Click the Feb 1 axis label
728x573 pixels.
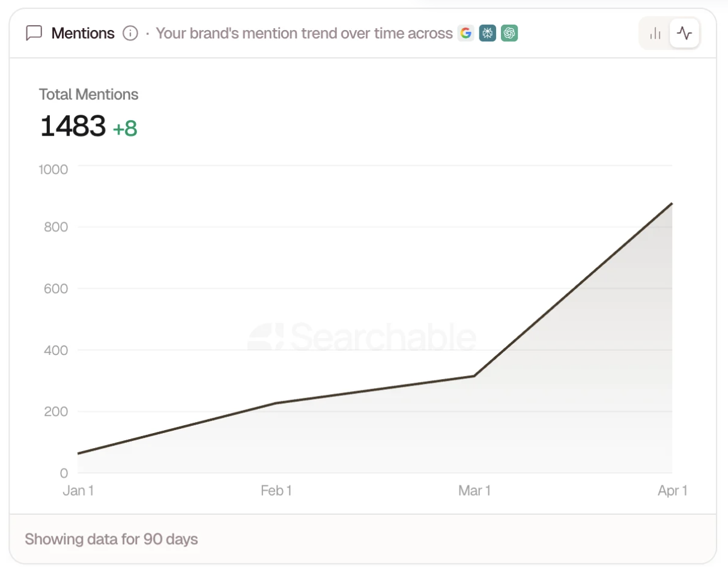click(276, 491)
